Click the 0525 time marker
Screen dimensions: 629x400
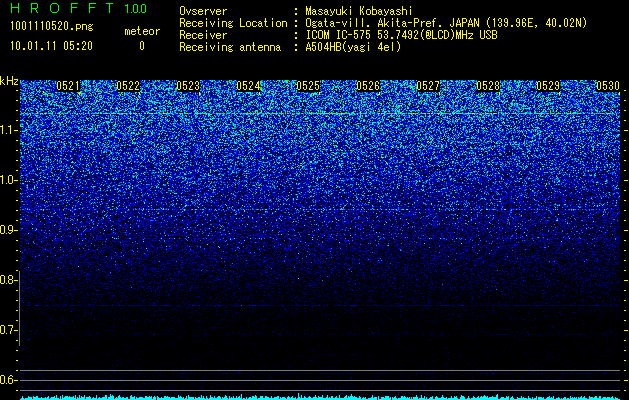(x=308, y=86)
